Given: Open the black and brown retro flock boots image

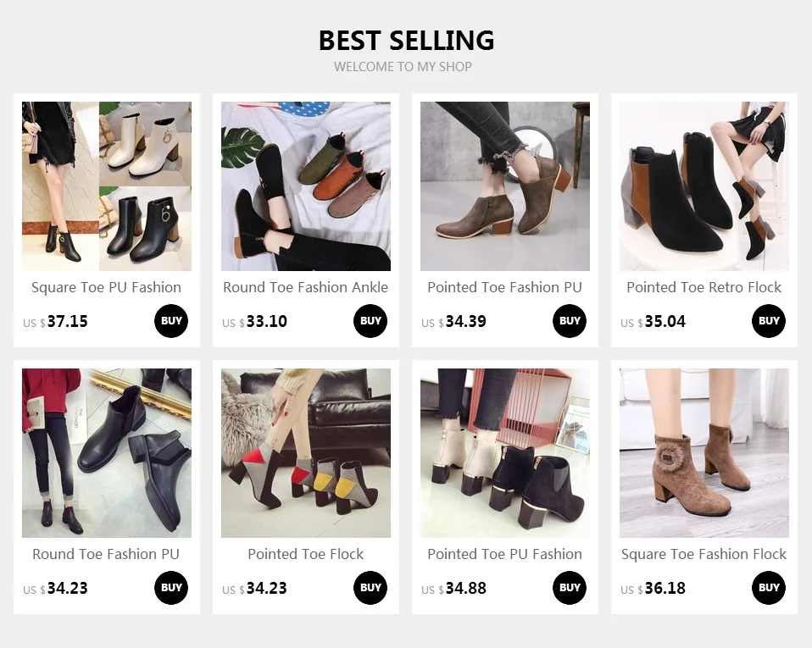Looking at the screenshot, I should pyautogui.click(x=704, y=186).
